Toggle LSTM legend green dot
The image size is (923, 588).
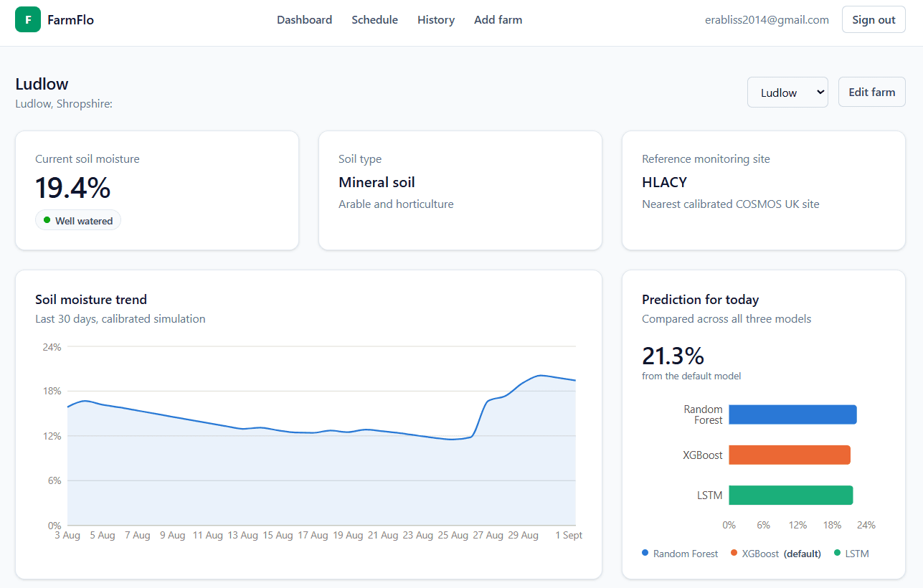pyautogui.click(x=837, y=553)
